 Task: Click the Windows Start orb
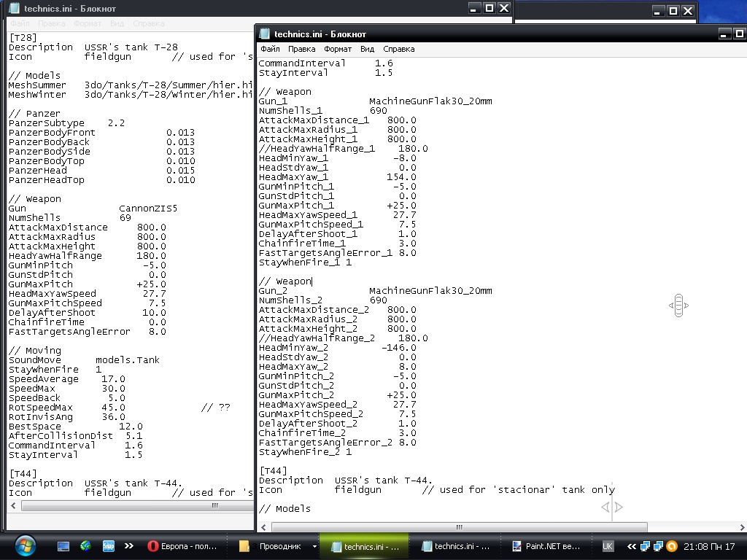click(25, 546)
